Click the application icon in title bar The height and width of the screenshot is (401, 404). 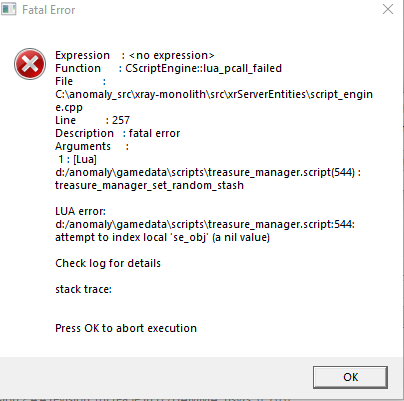[x=8, y=9]
